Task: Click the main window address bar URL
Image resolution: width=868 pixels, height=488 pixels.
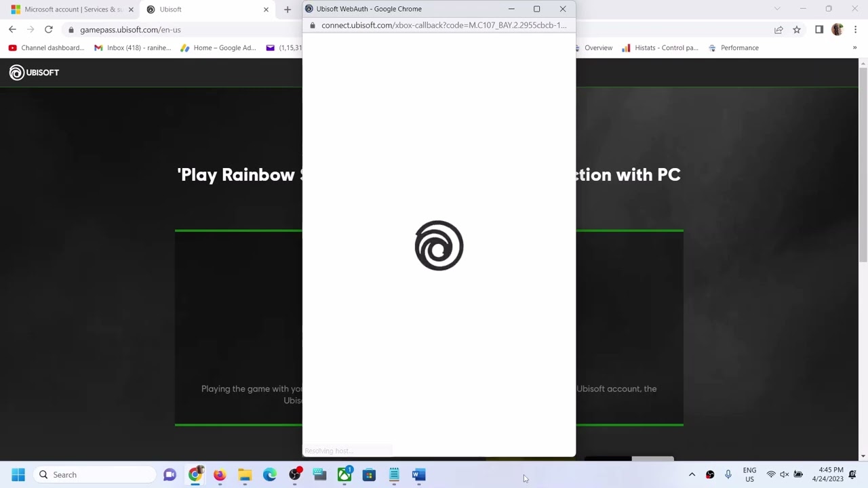Action: tap(130, 30)
